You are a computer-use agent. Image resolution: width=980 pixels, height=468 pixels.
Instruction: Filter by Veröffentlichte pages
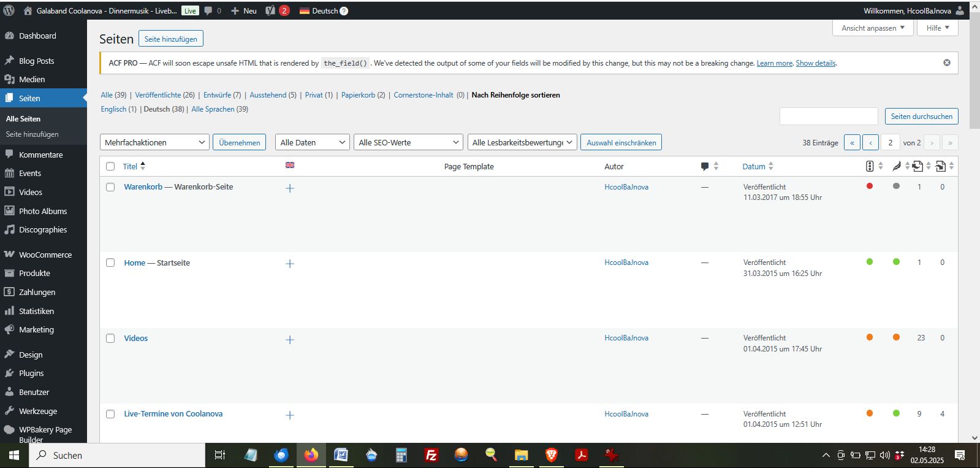158,95
